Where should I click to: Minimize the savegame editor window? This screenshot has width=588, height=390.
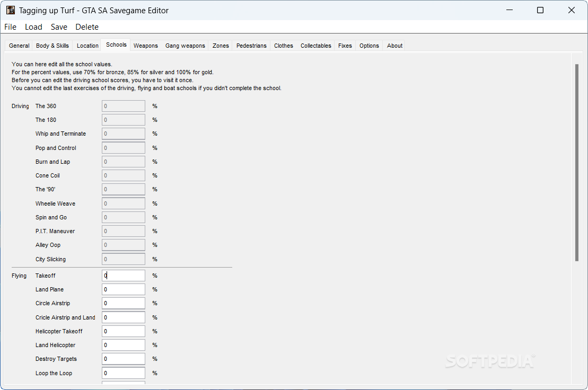point(509,10)
